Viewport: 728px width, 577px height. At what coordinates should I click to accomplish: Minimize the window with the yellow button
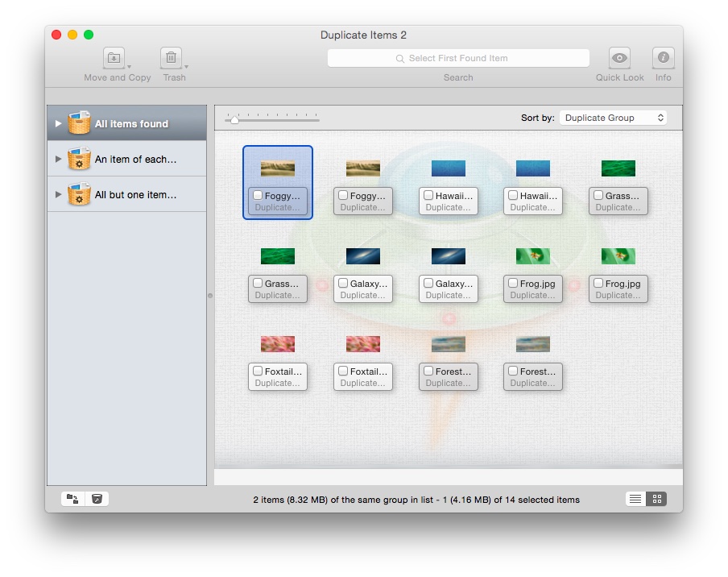point(72,35)
